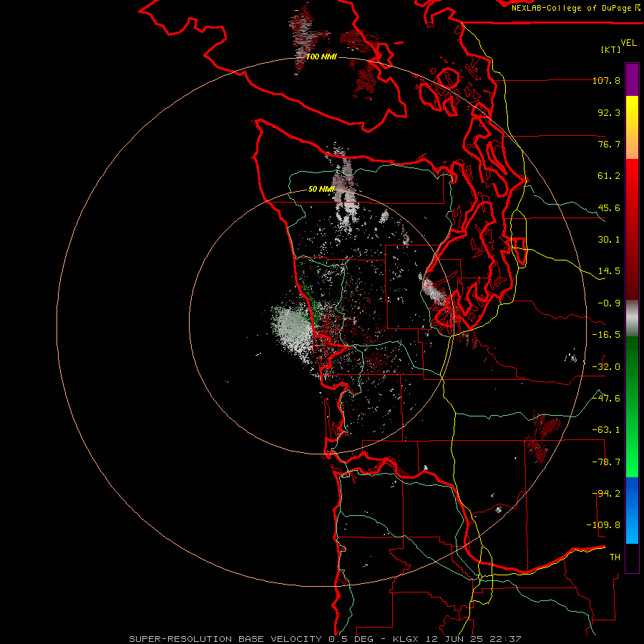This screenshot has height=644, width=644.
Task: Click the 107.8 value on velocity scale
Action: pos(606,80)
